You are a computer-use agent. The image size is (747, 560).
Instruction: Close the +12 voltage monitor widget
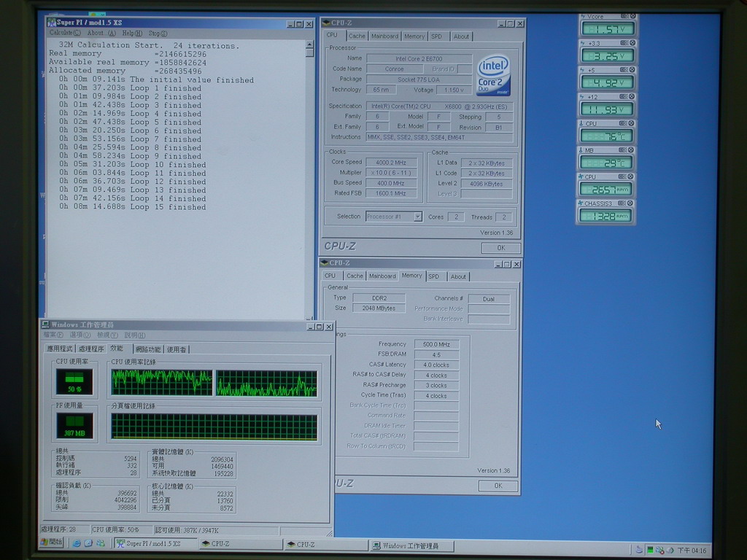pos(632,96)
